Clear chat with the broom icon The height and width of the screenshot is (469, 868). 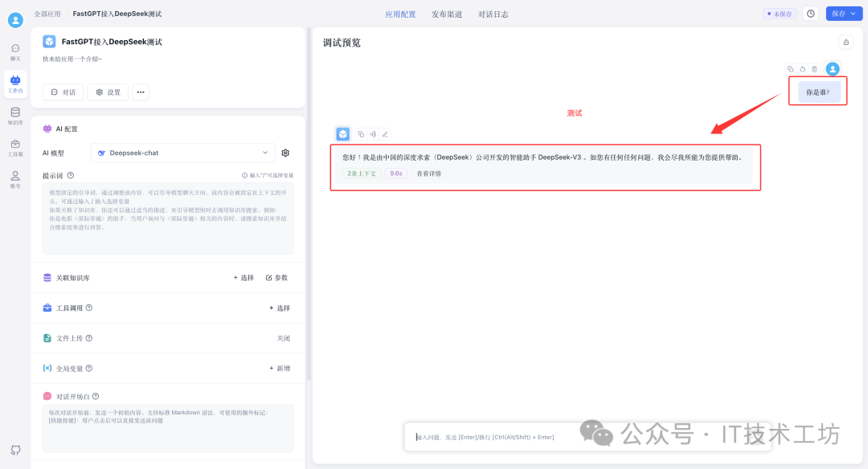(845, 42)
